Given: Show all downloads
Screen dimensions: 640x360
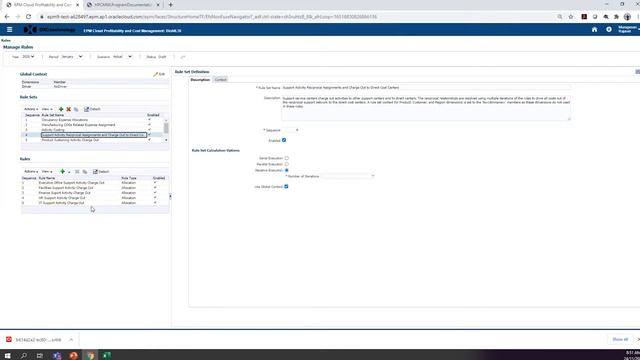Looking at the screenshot, I should click(x=620, y=340).
